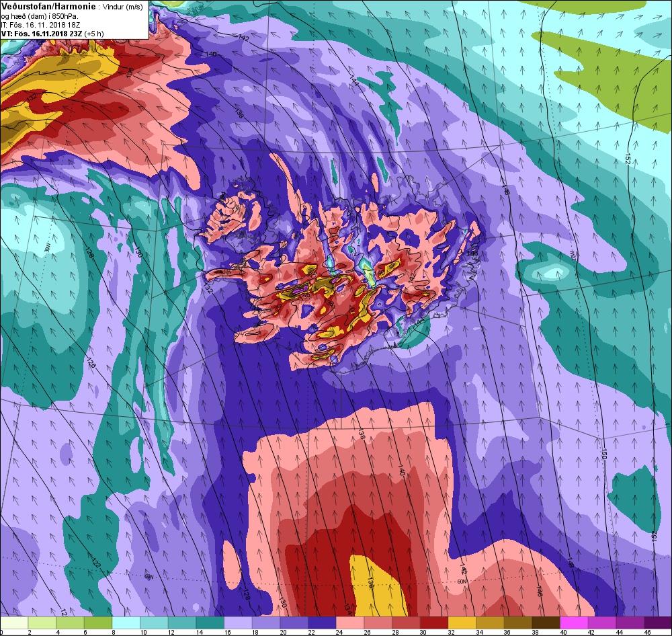Click the dark teal 14–16 m/s legend swatch

tap(210, 623)
